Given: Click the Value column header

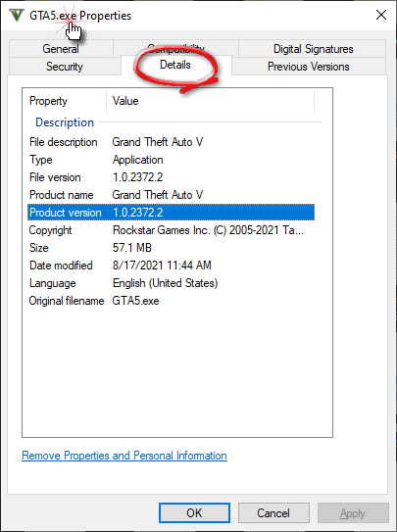Looking at the screenshot, I should tap(210, 101).
